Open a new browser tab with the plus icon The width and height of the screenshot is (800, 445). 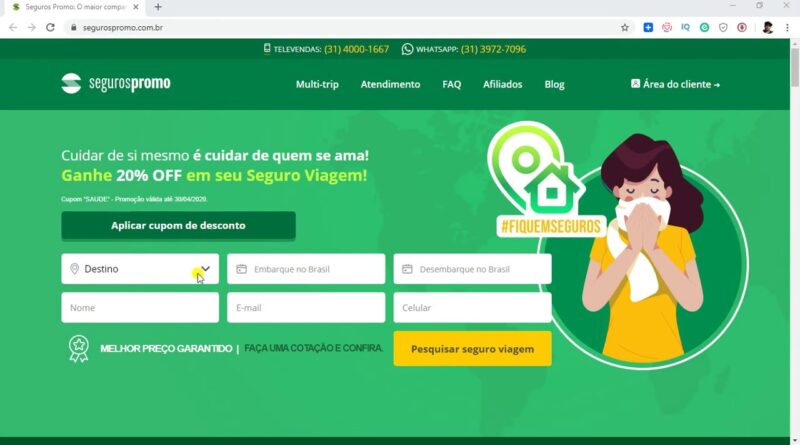pyautogui.click(x=158, y=7)
